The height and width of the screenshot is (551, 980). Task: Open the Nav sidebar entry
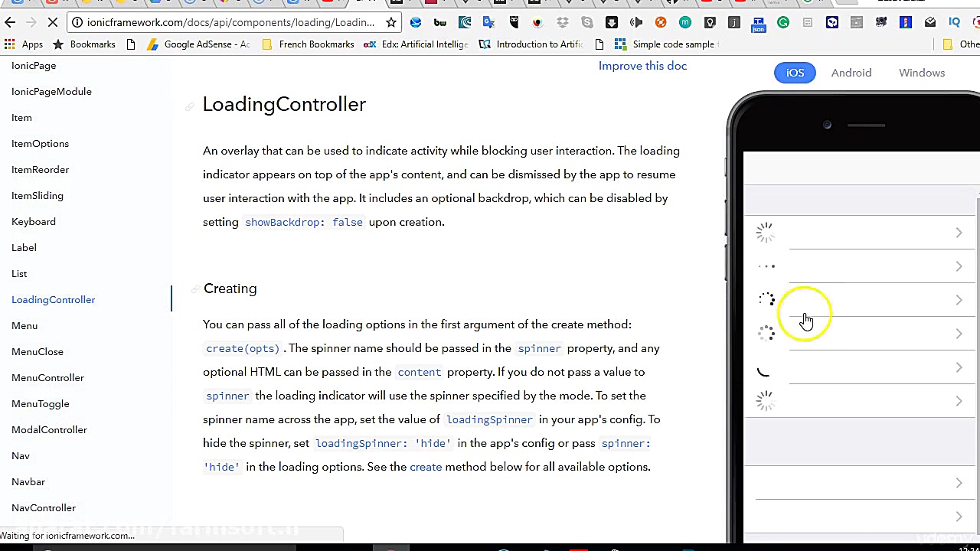[21, 456]
